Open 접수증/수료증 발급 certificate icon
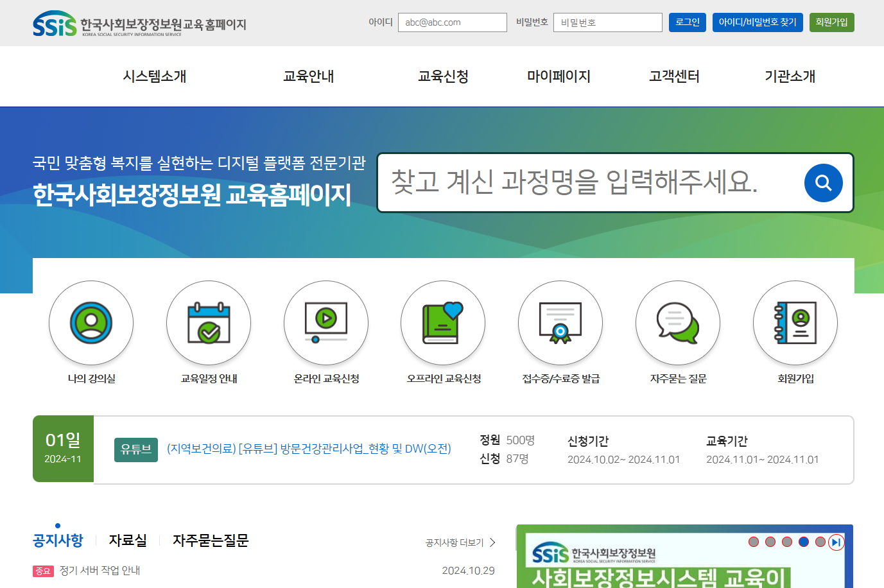 (560, 323)
